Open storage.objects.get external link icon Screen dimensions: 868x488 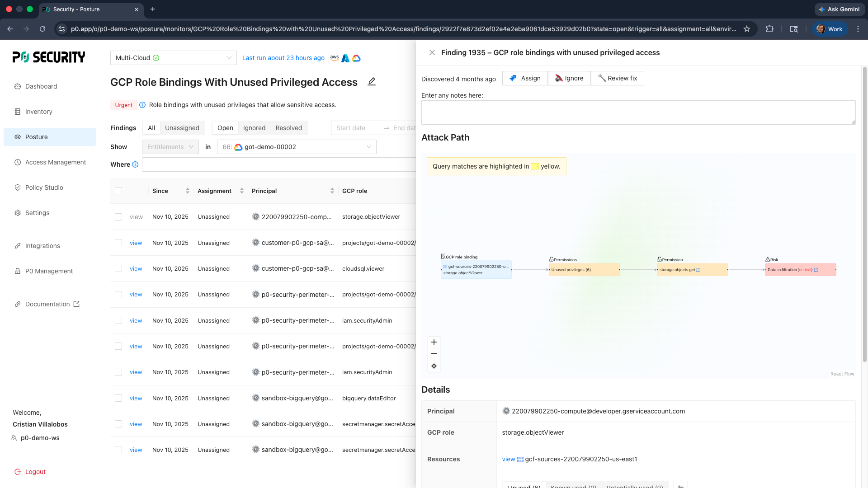[698, 270]
